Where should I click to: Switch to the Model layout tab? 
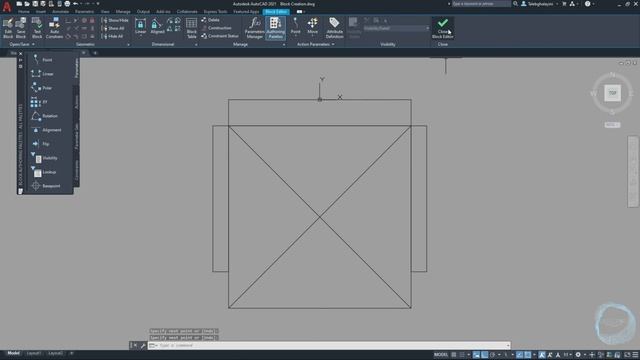click(x=13, y=353)
